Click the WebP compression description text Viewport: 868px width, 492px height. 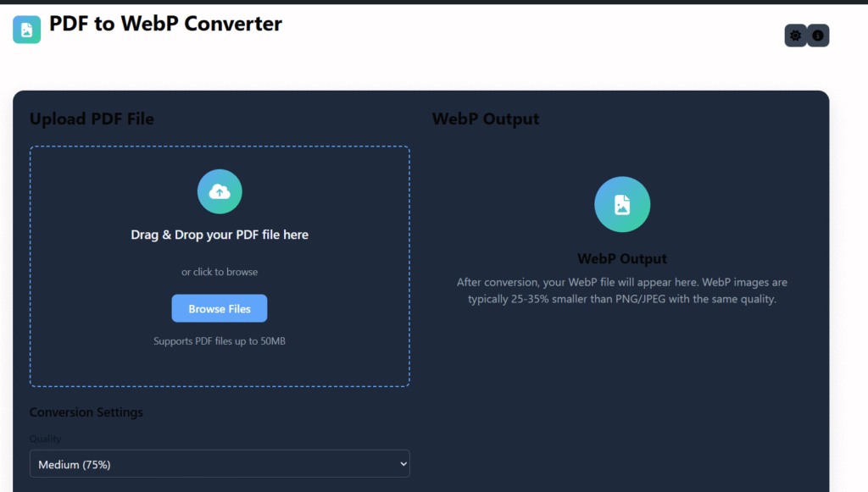point(624,290)
